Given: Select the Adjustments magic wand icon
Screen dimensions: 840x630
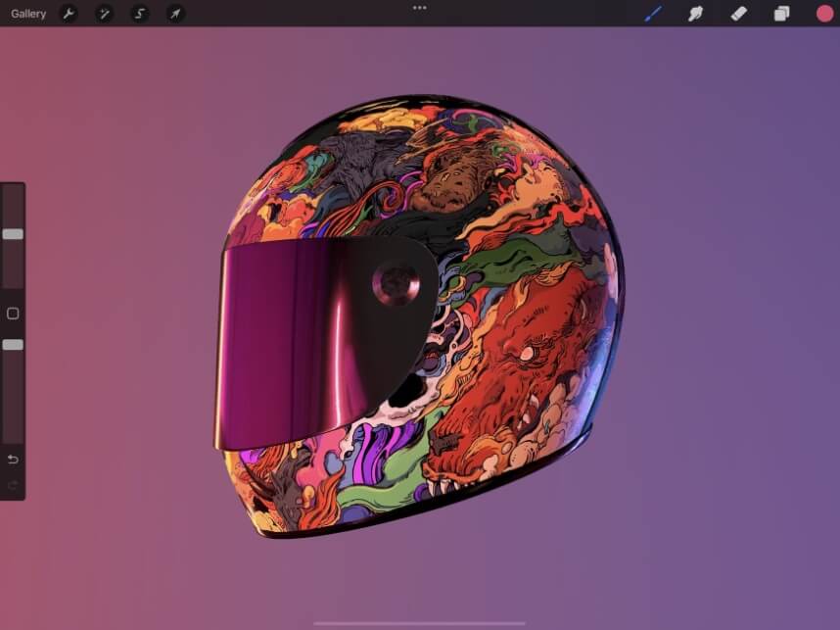Looking at the screenshot, I should tap(104, 13).
